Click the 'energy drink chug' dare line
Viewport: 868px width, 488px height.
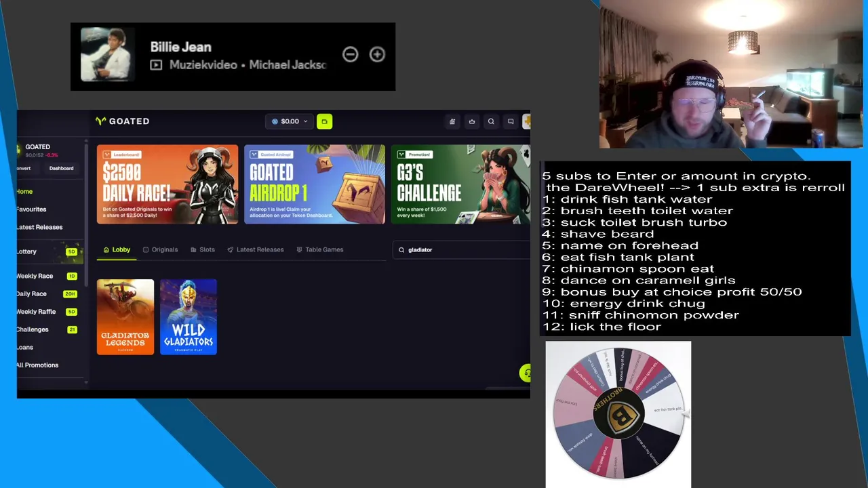coord(623,304)
